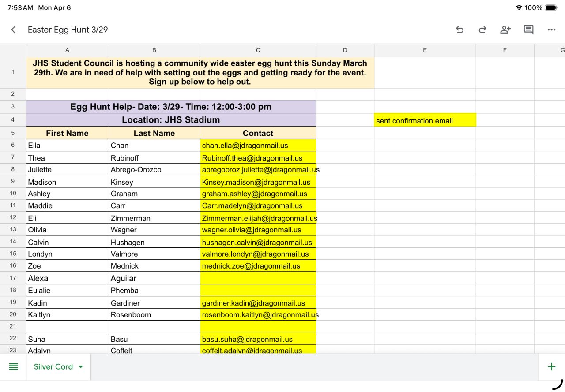The height and width of the screenshot is (392, 565).
Task: Select the sent confirmation email cell
Action: (425, 120)
